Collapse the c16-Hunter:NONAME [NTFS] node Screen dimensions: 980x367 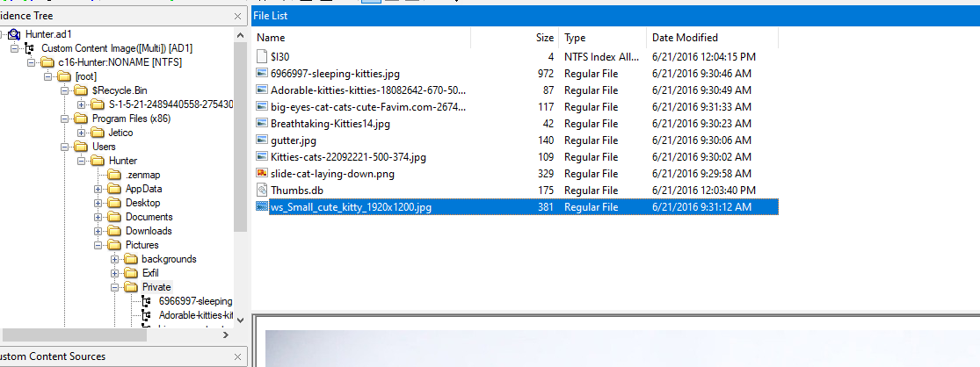pos(31,62)
